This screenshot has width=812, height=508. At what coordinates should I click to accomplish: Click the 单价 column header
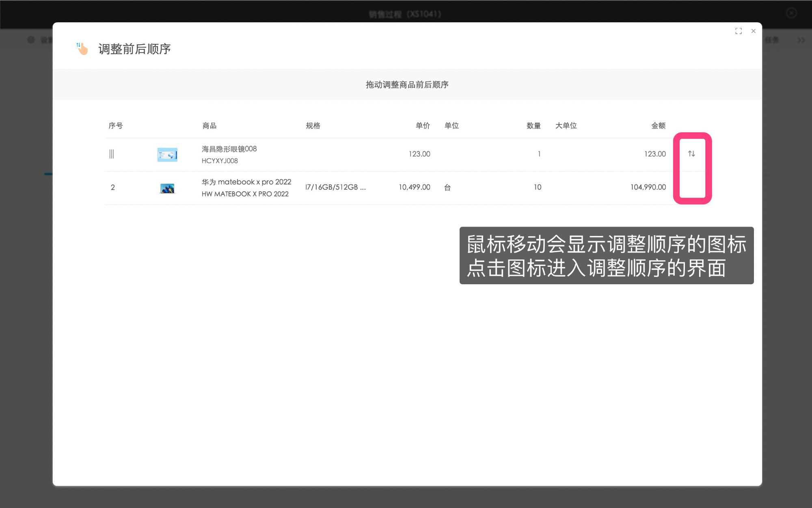tap(423, 125)
